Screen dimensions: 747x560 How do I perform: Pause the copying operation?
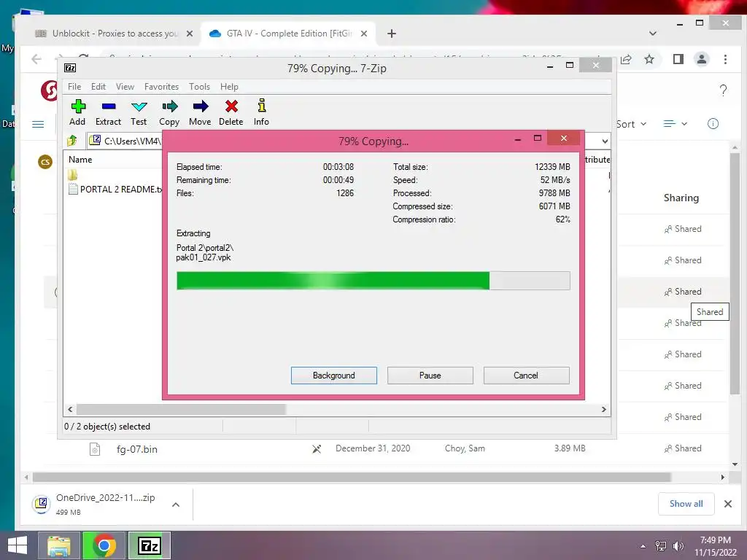coord(430,376)
